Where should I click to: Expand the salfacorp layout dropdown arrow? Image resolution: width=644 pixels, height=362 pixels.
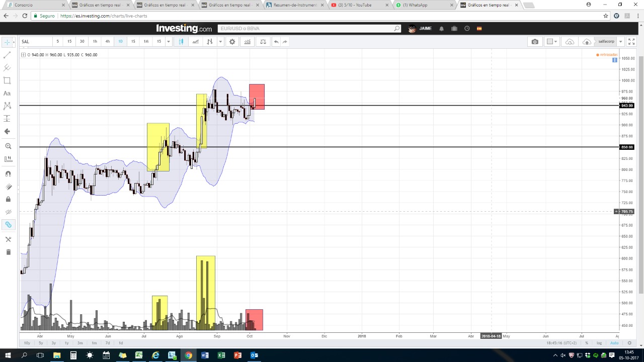tap(621, 42)
